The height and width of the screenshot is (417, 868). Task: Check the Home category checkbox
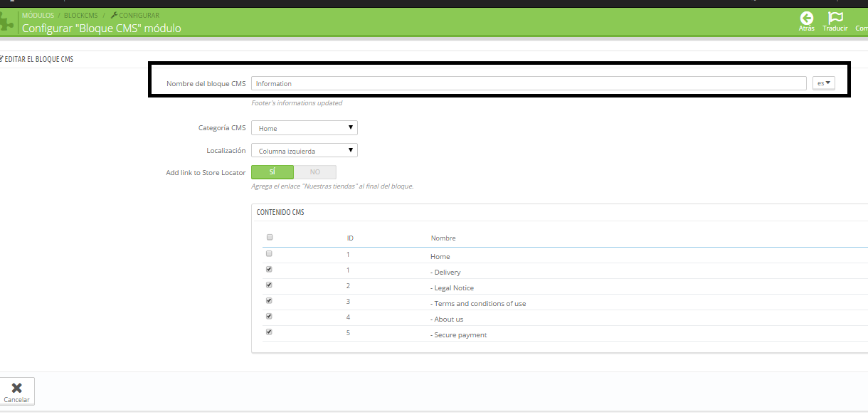269,254
